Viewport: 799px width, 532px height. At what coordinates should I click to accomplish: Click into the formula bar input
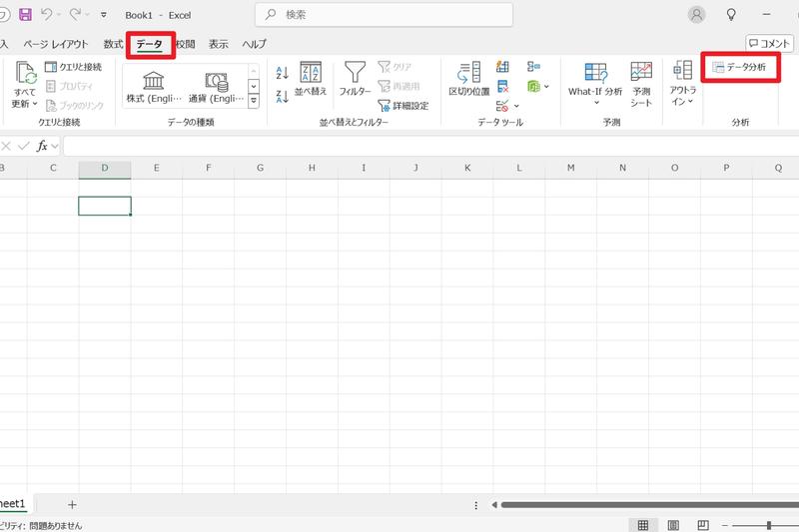coord(430,147)
